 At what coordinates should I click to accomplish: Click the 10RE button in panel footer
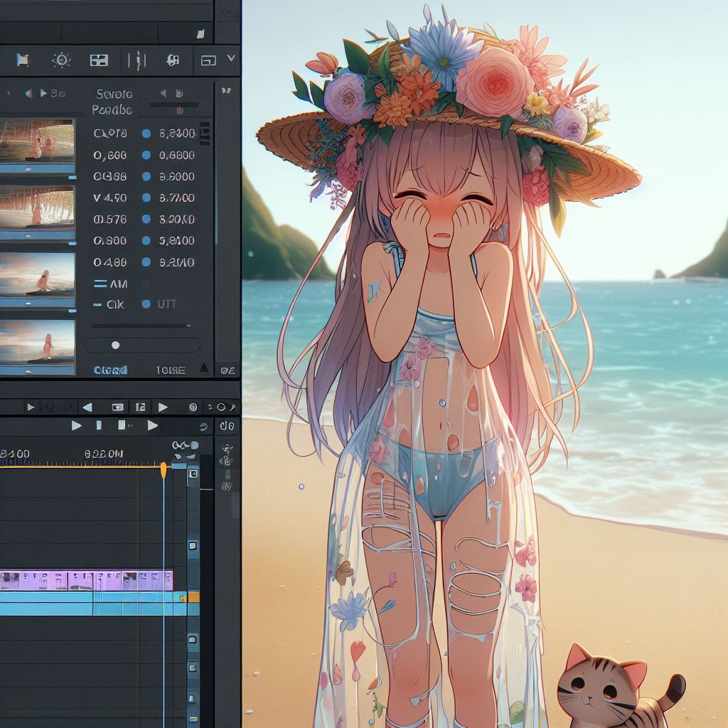[170, 370]
